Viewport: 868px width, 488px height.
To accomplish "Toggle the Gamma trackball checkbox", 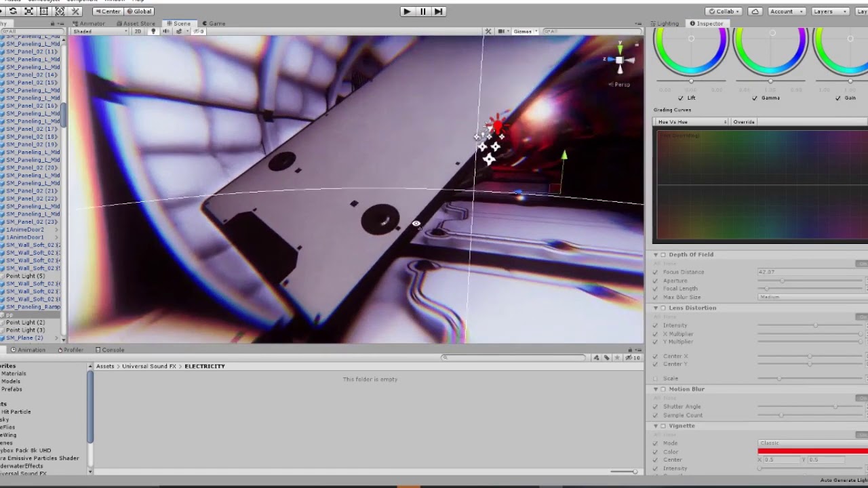I will (x=755, y=98).
